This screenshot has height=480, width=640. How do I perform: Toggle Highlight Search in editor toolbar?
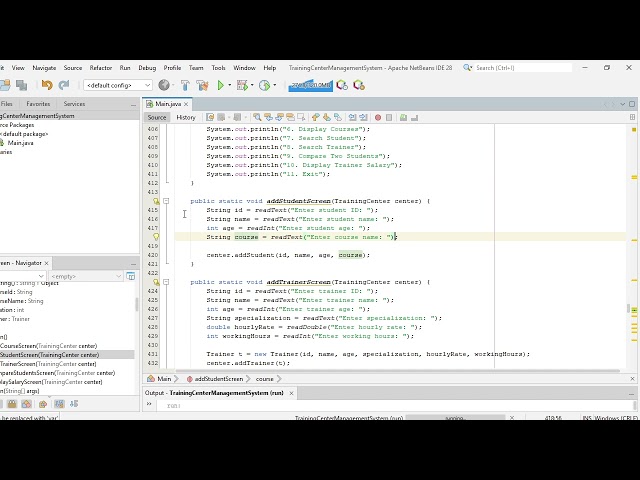pyautogui.click(x=290, y=118)
